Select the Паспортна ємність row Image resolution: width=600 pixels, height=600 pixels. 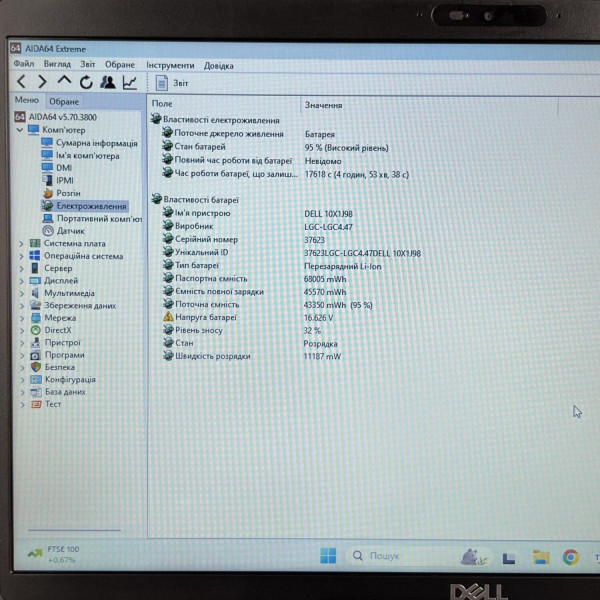(x=254, y=279)
